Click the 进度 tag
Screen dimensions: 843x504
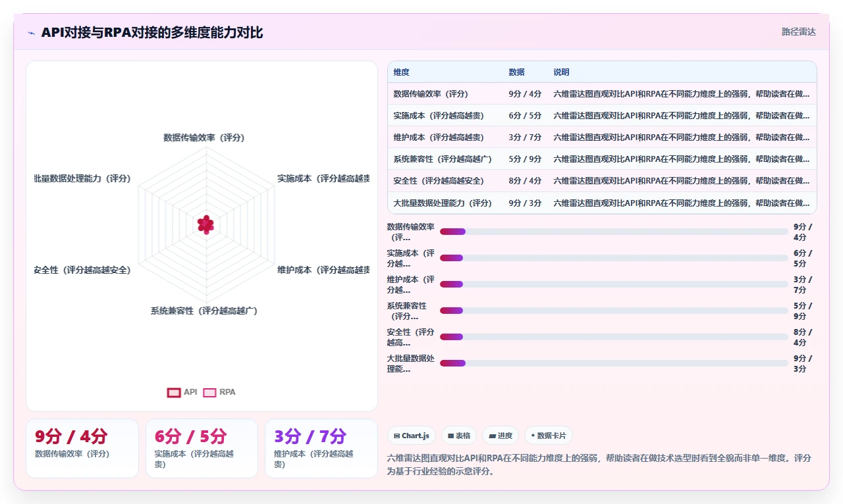pyautogui.click(x=501, y=436)
